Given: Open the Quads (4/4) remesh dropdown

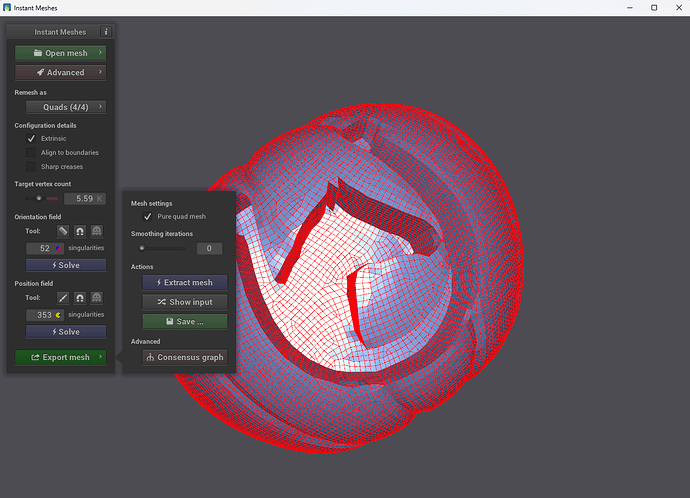Looking at the screenshot, I should coord(66,107).
